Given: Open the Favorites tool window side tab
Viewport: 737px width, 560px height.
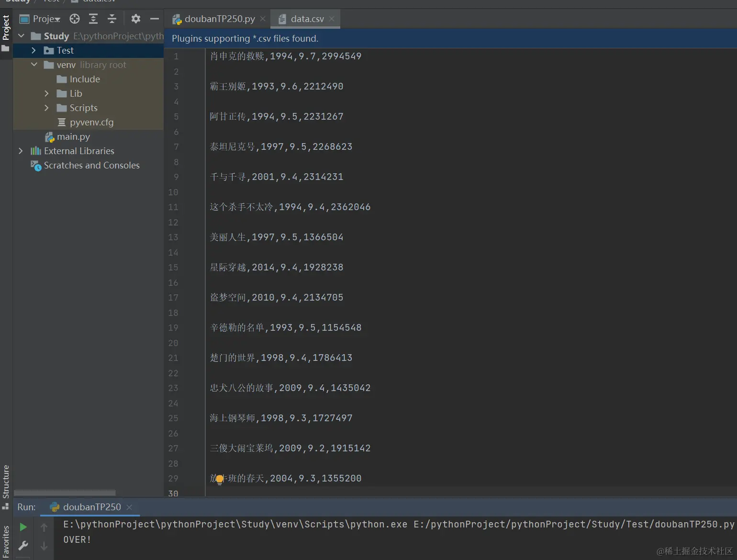Looking at the screenshot, I should 6,542.
